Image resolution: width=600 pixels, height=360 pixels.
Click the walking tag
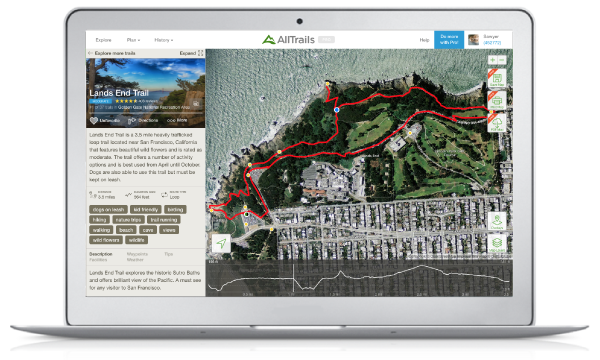pos(101,230)
